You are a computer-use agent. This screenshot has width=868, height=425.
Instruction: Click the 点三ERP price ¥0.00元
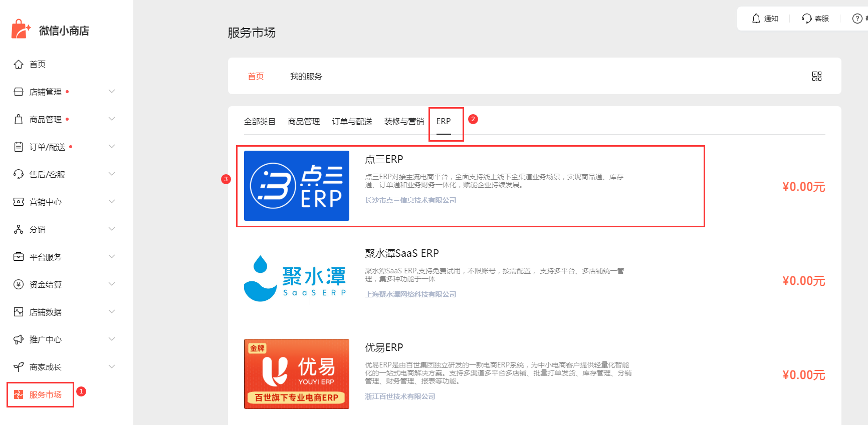(804, 187)
